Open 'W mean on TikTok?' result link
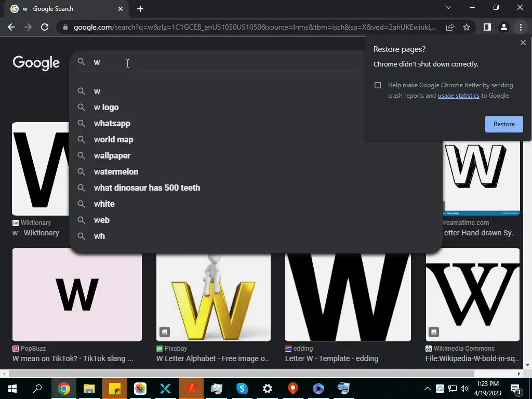Screen dimensions: 532x399 coord(73,358)
